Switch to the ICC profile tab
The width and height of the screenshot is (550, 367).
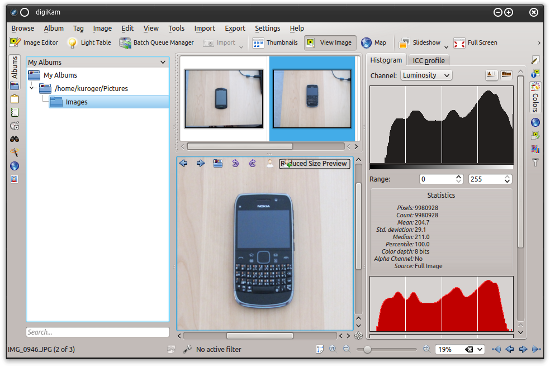tap(428, 60)
